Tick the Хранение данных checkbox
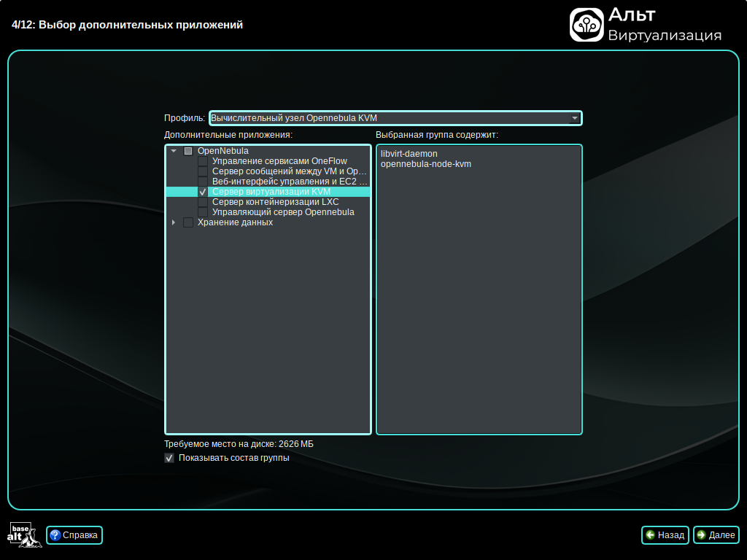The image size is (747, 560). [x=188, y=222]
